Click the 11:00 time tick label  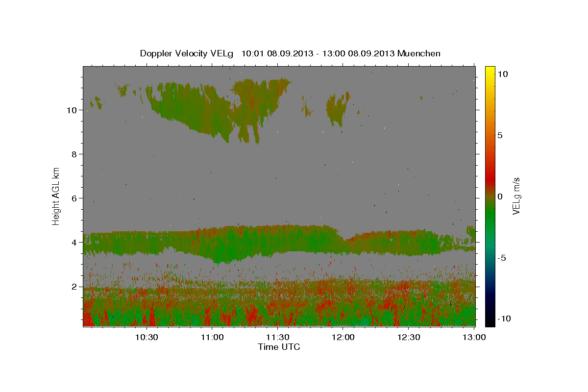pyautogui.click(x=212, y=337)
